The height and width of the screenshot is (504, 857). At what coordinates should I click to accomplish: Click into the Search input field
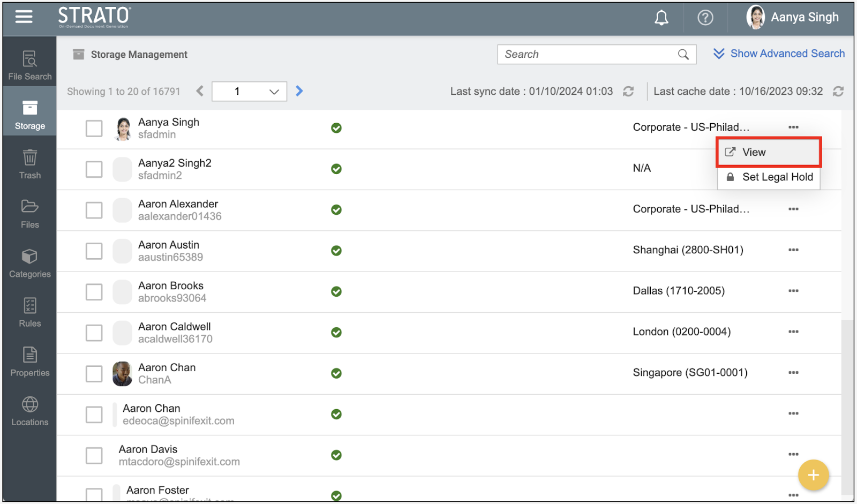pyautogui.click(x=588, y=55)
